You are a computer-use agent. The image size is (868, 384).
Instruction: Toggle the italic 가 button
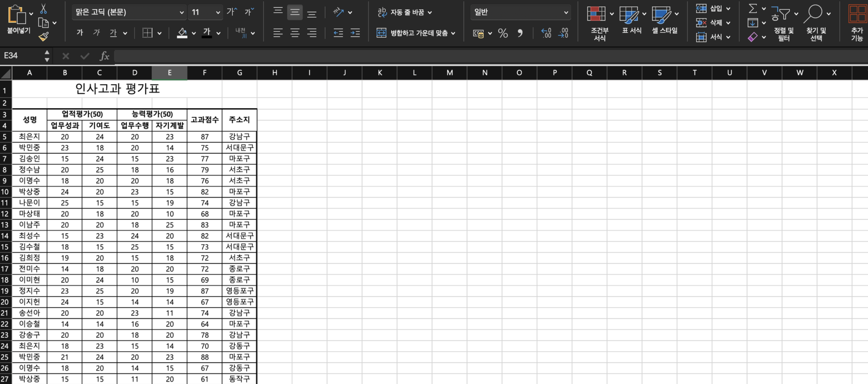(96, 33)
